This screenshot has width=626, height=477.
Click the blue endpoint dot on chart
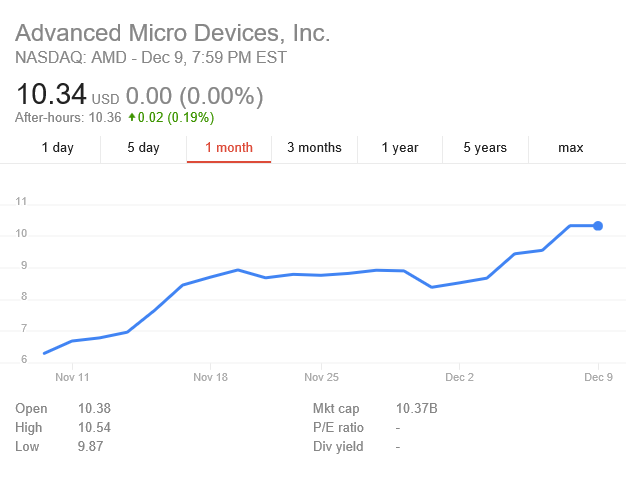(598, 226)
